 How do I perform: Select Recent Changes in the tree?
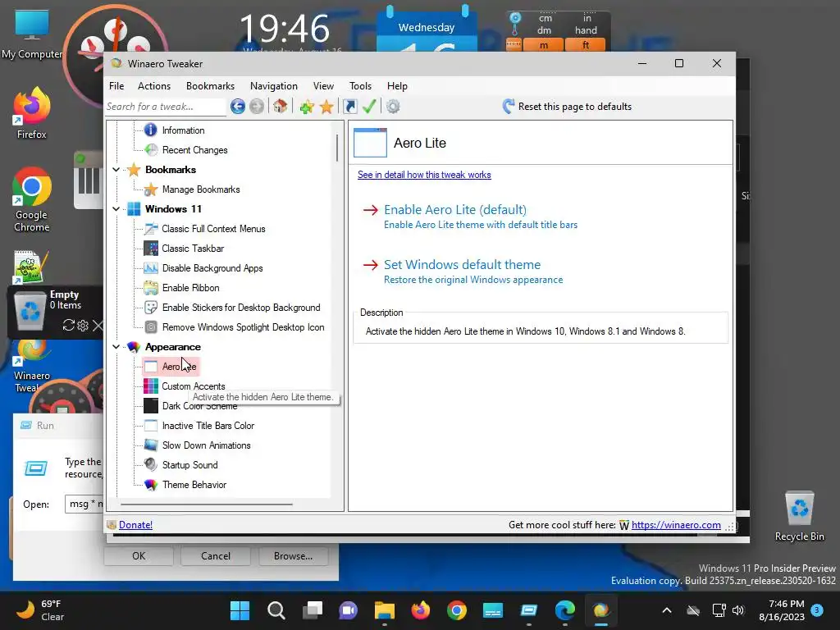(194, 150)
